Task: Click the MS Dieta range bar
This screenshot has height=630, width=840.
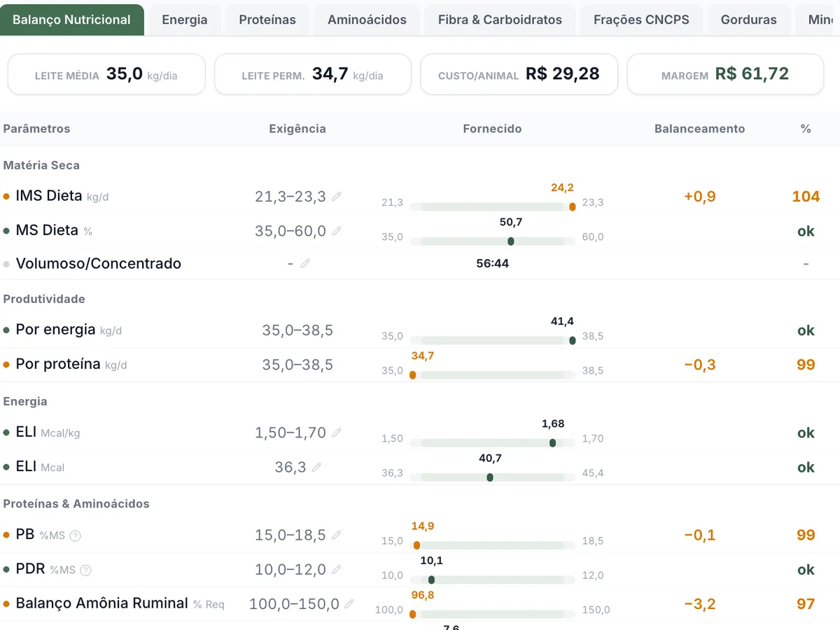Action: (x=493, y=241)
